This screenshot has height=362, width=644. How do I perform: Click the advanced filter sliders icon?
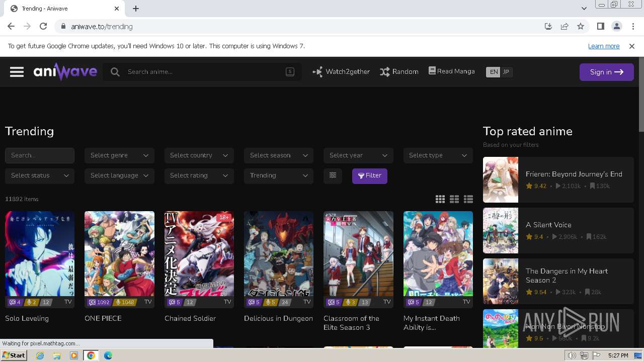pyautogui.click(x=333, y=175)
